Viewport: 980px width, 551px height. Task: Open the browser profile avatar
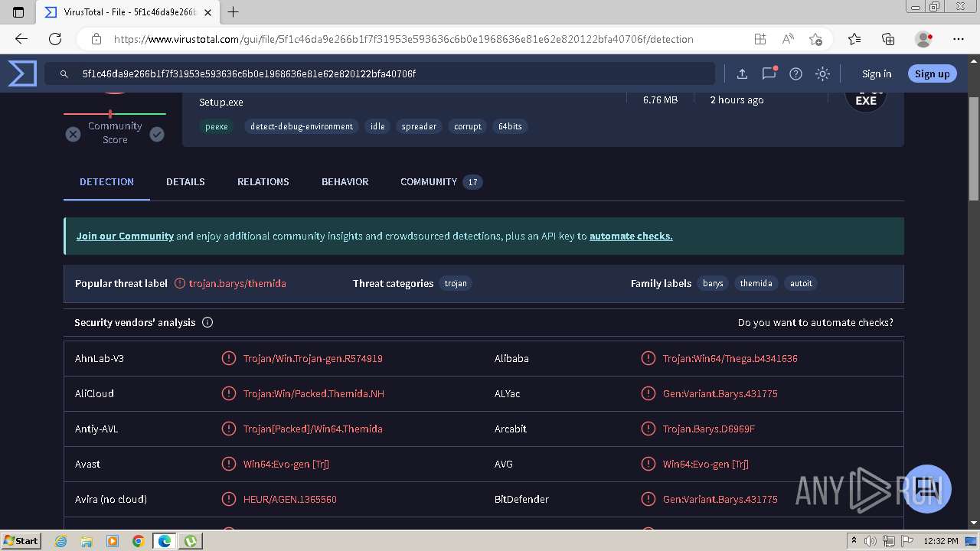923,39
